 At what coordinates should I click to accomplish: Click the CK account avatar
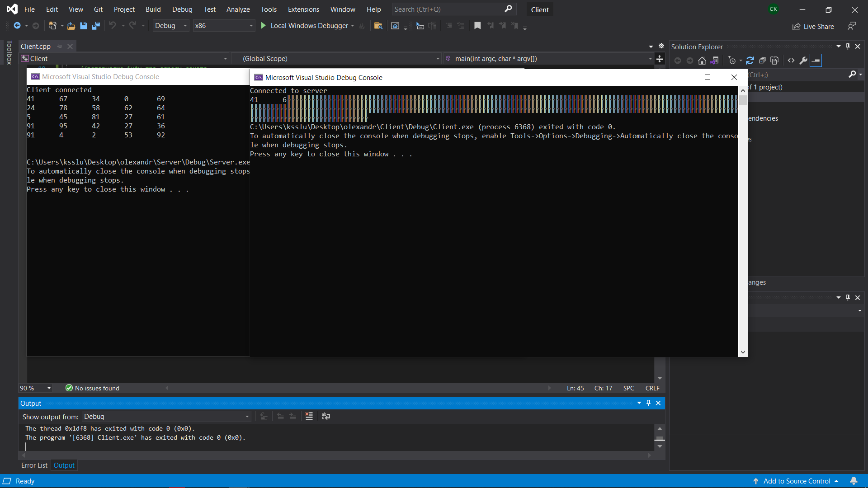[774, 9]
